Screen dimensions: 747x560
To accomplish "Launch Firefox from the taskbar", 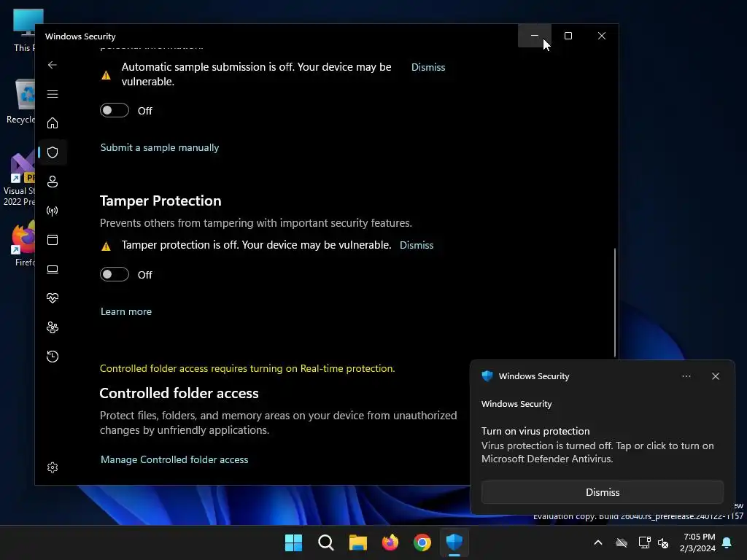I will 390,542.
